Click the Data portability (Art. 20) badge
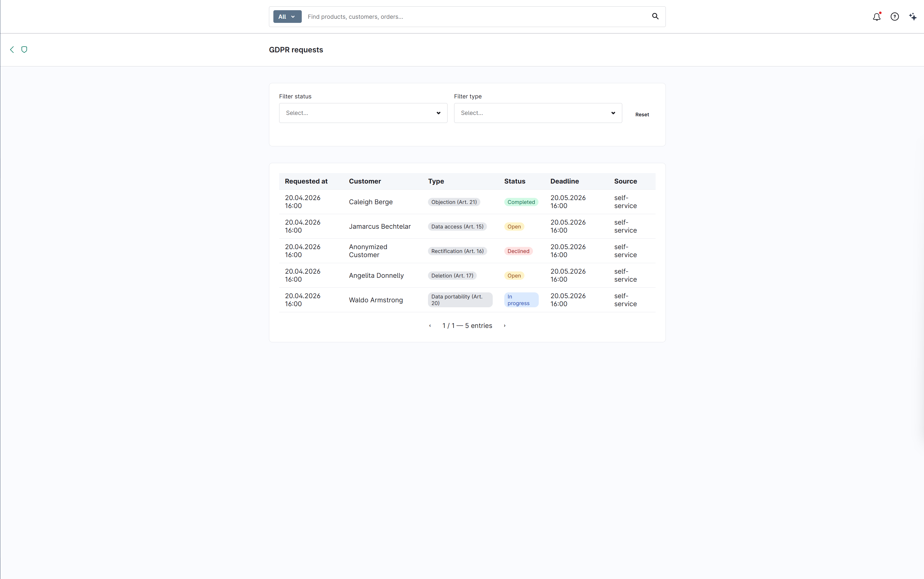Image resolution: width=924 pixels, height=579 pixels. coord(460,300)
